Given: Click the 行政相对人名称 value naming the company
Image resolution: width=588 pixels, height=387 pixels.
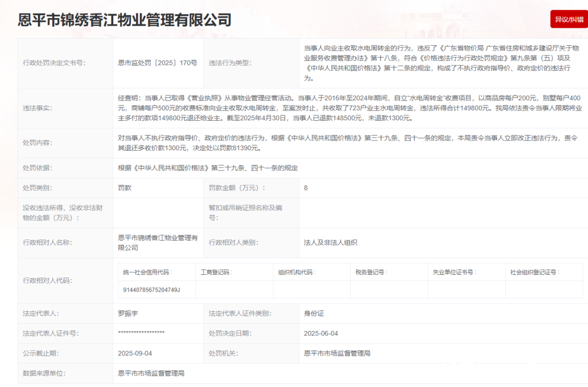Looking at the screenshot, I should (157, 243).
